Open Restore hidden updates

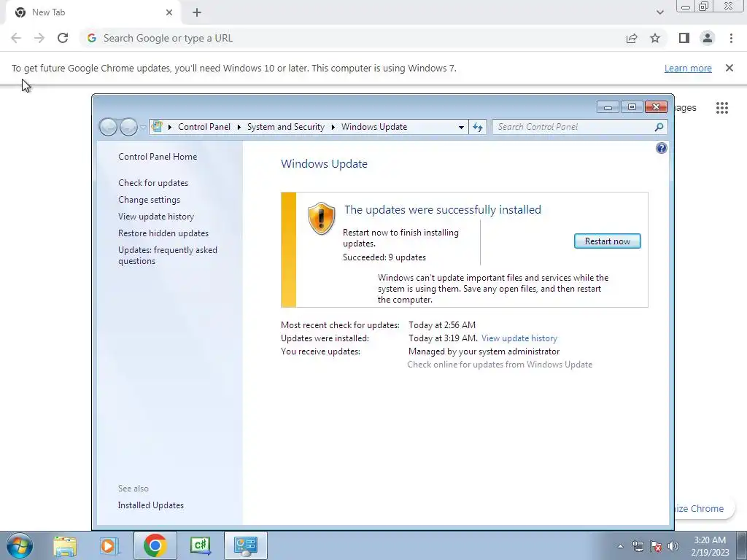click(x=163, y=233)
